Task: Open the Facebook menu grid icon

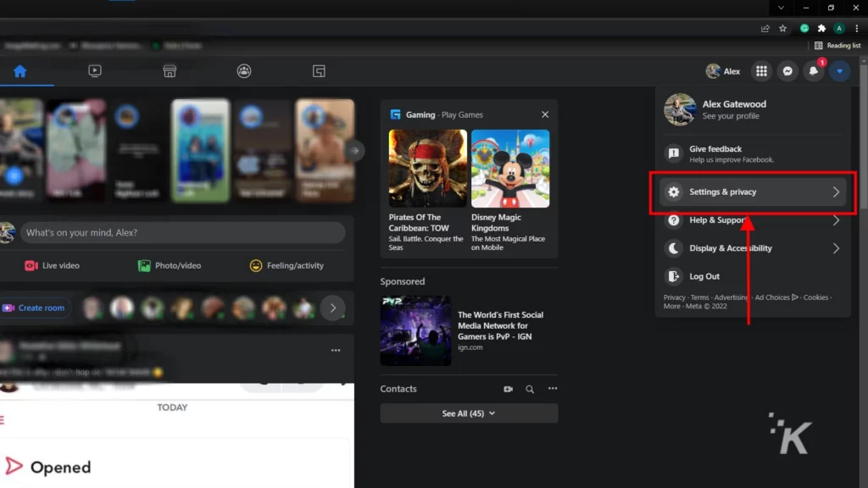Action: click(762, 71)
